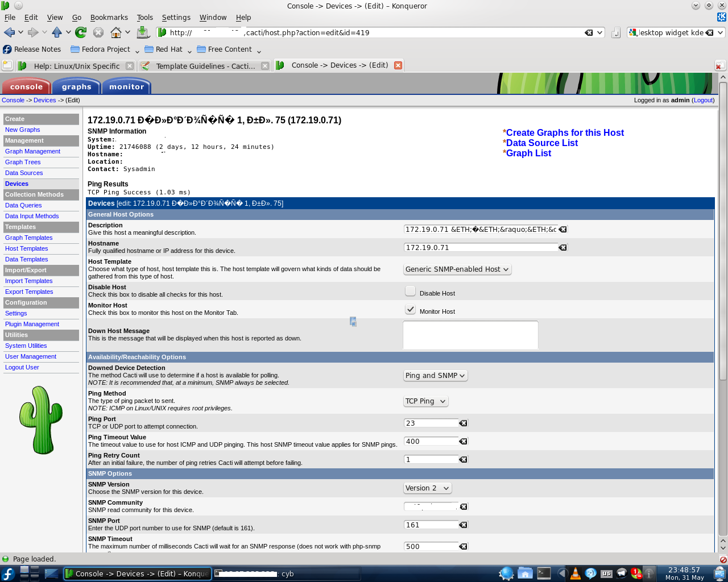The height and width of the screenshot is (582, 728).
Task: Clear the Description field
Action: click(562, 229)
